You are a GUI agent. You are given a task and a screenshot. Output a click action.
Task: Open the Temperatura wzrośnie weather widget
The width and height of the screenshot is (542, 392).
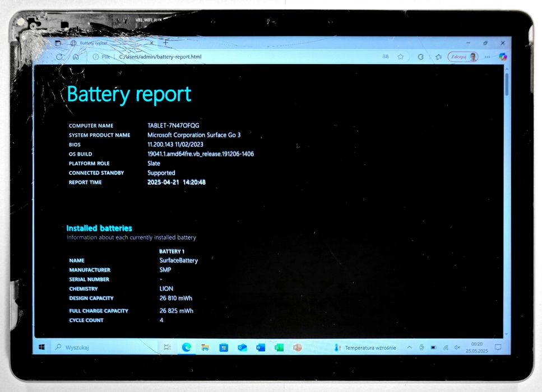point(365,348)
